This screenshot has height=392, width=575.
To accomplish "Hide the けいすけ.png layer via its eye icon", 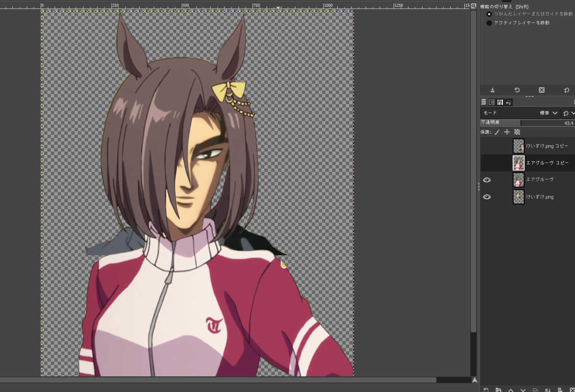I will click(x=487, y=197).
